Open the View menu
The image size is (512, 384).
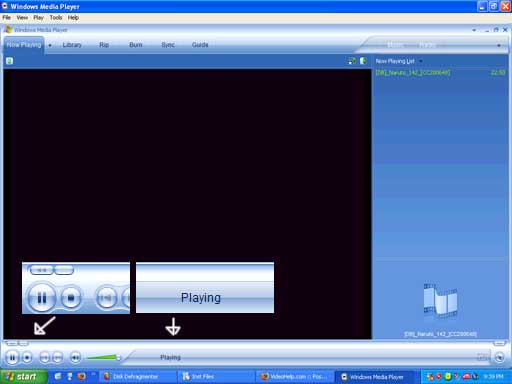click(x=22, y=17)
